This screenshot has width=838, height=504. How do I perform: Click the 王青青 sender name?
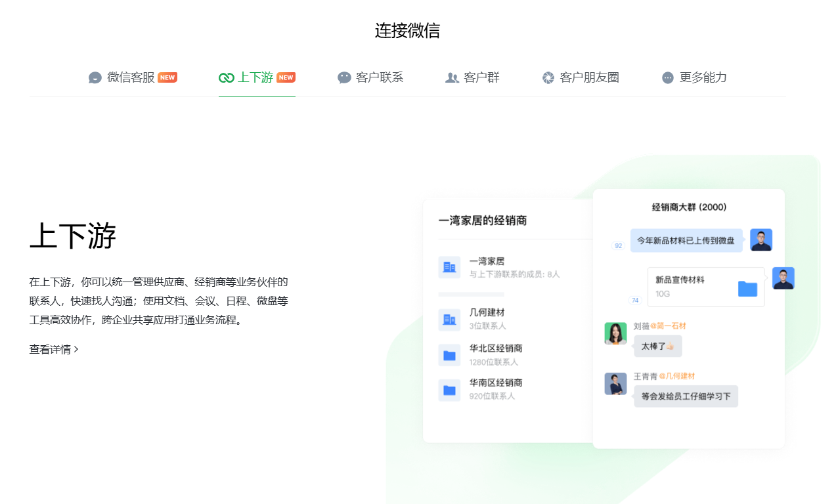click(646, 377)
